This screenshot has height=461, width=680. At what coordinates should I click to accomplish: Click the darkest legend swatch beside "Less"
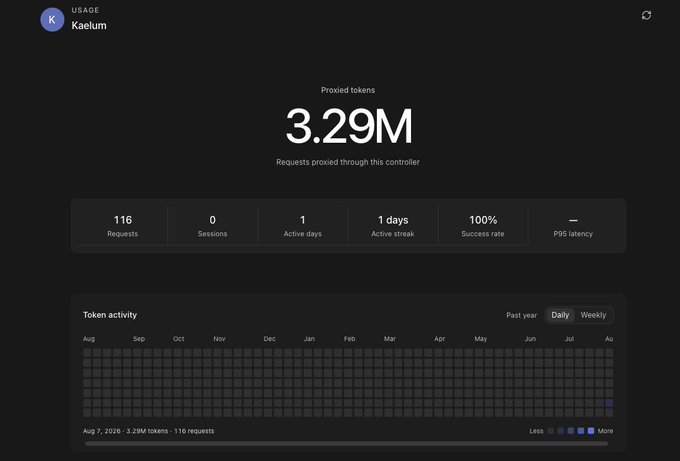pyautogui.click(x=550, y=431)
